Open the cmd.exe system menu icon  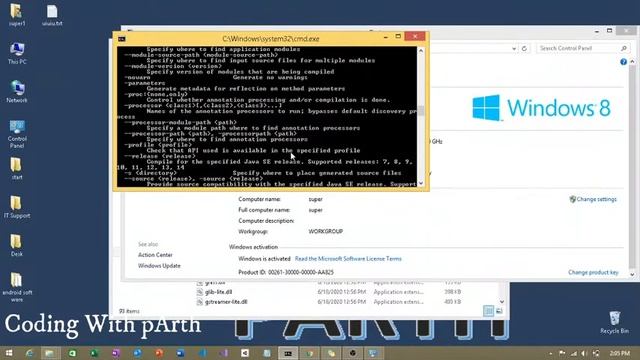pyautogui.click(x=122, y=39)
